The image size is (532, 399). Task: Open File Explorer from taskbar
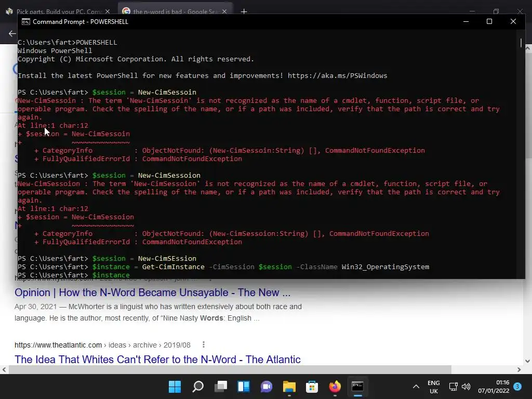pyautogui.click(x=289, y=387)
